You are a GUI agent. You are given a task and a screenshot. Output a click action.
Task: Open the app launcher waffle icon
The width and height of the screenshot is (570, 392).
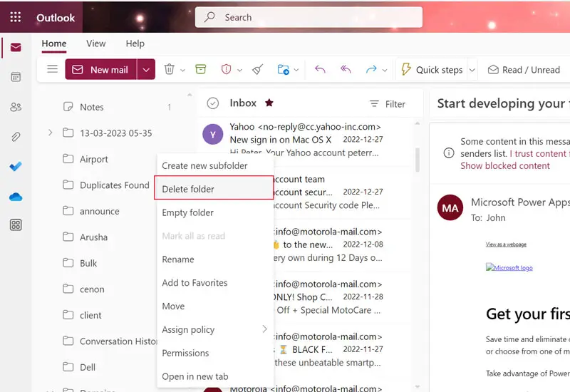tap(15, 17)
